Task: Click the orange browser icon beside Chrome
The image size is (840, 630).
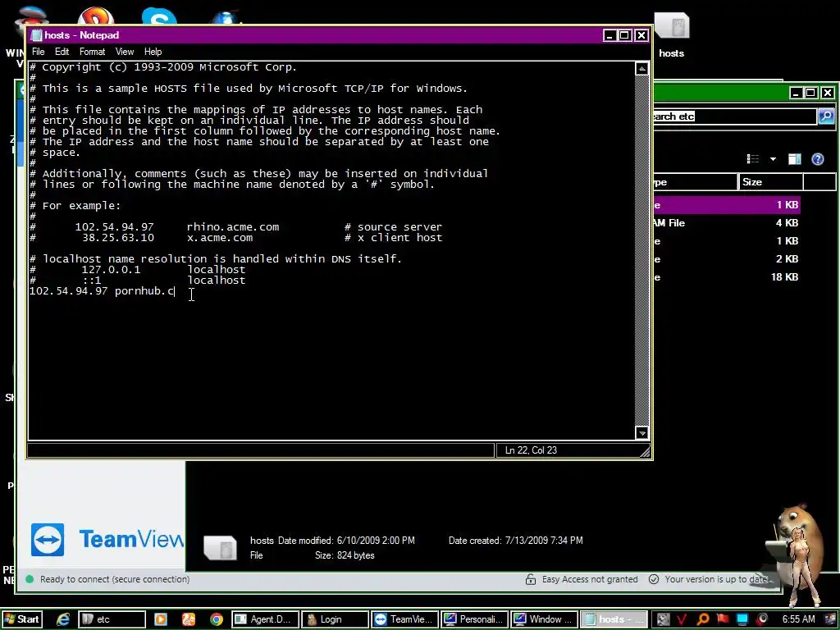Action: (x=189, y=619)
